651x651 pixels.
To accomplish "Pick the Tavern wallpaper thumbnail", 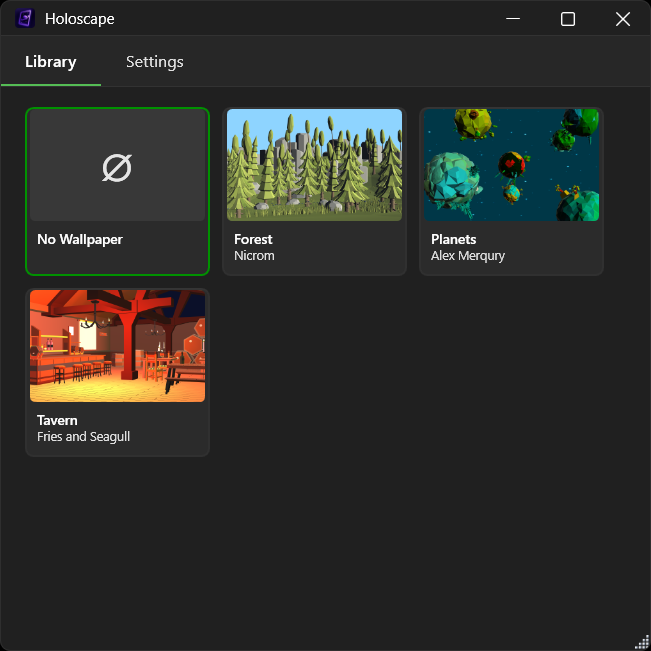I will 117,346.
